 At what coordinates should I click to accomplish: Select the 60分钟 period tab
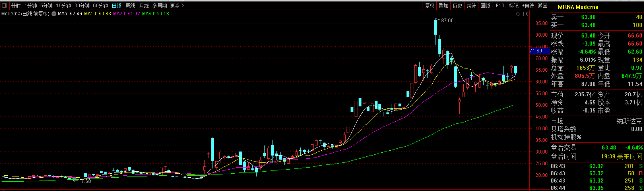tap(101, 6)
